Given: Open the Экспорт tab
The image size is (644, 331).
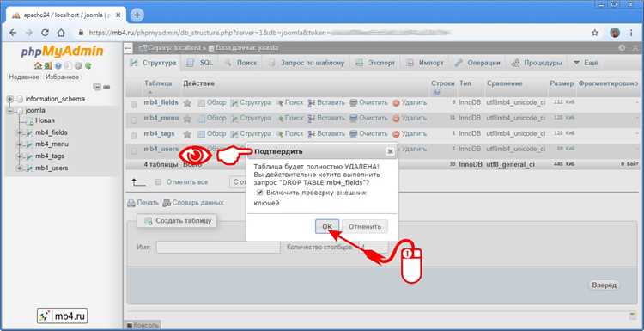Looking at the screenshot, I should [x=375, y=63].
